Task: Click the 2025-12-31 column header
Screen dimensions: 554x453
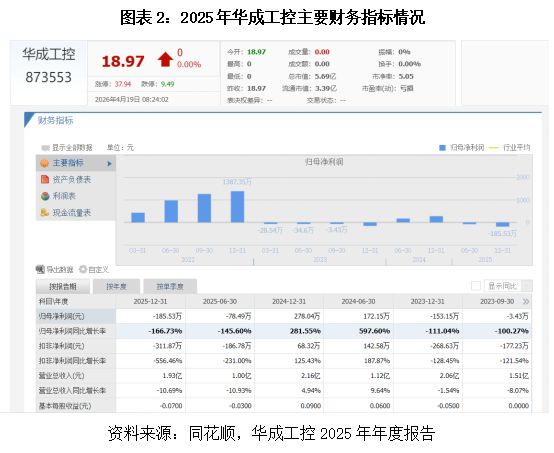Action: tap(150, 301)
